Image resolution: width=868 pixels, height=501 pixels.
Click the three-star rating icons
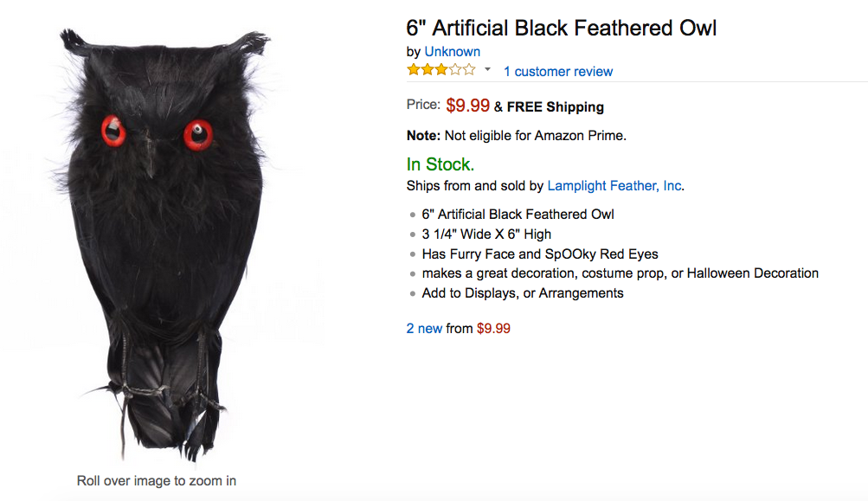pyautogui.click(x=440, y=70)
